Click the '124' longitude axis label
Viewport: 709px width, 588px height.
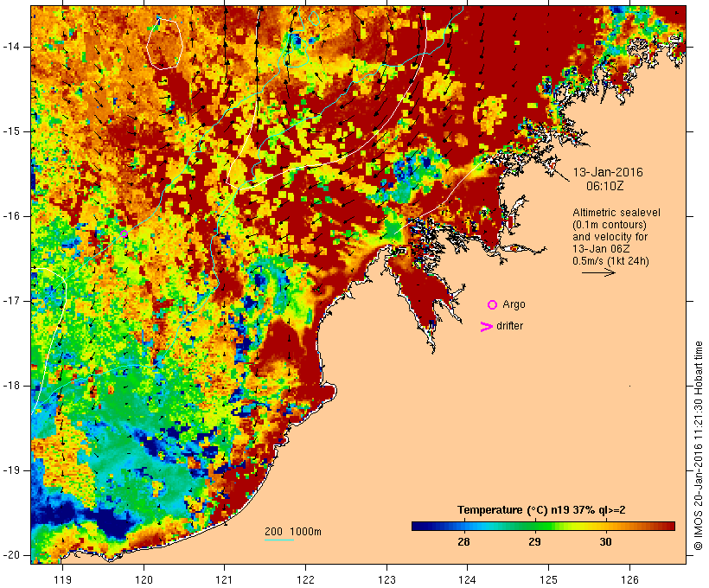tap(467, 579)
